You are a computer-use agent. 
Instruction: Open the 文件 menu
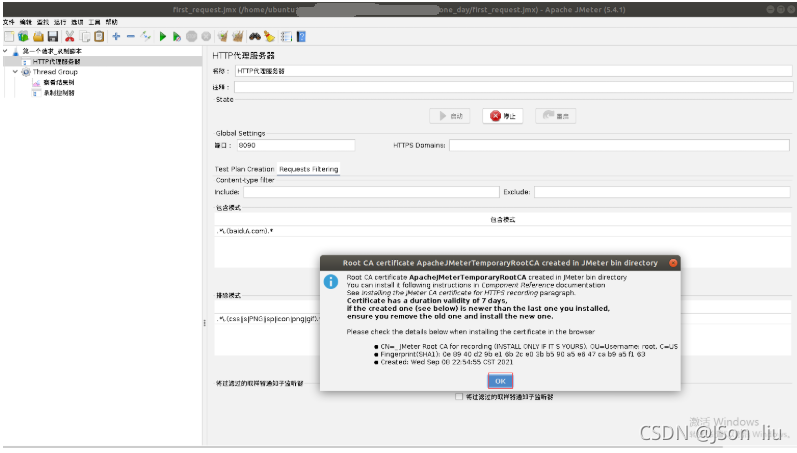[9, 22]
